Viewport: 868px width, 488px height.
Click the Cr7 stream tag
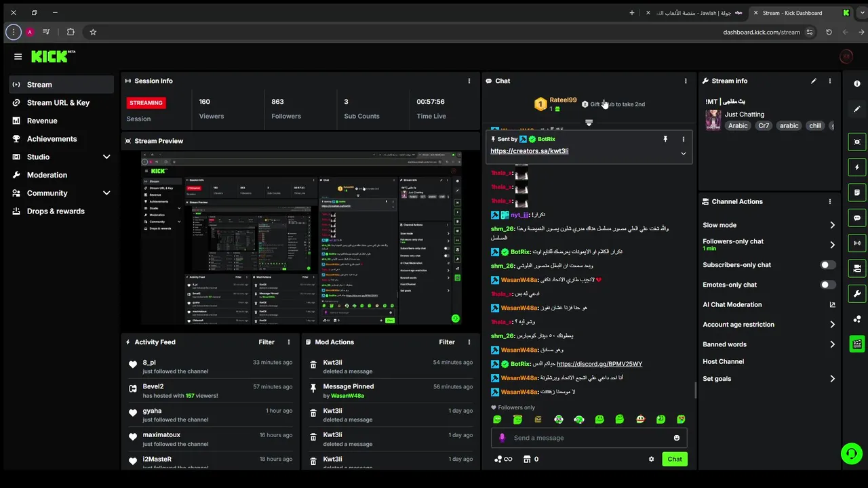point(764,126)
